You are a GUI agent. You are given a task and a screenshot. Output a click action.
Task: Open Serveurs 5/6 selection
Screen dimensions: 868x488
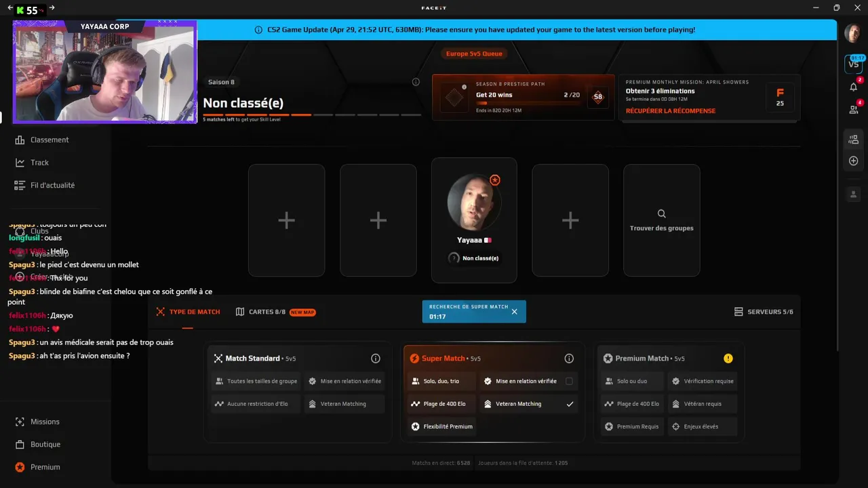click(764, 312)
